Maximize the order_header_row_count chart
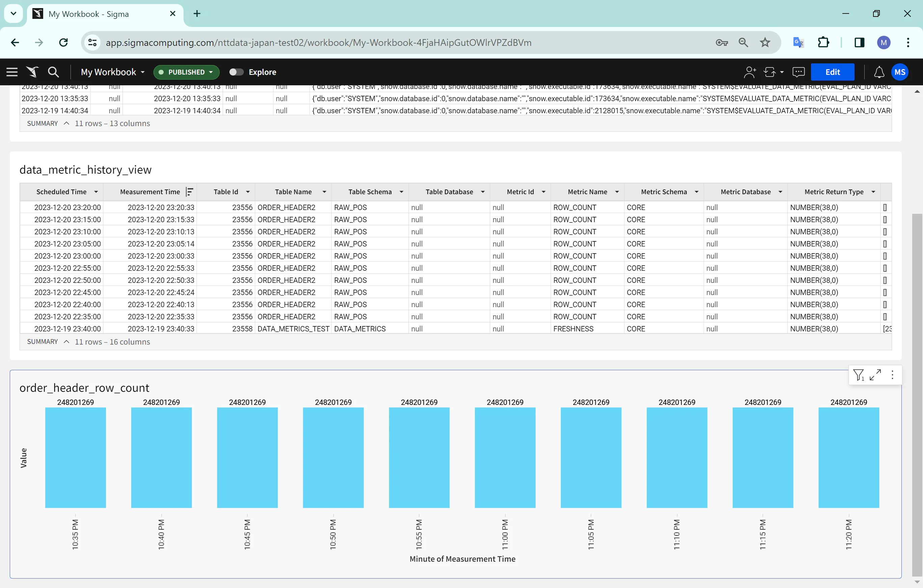Viewport: 923px width, 588px height. (x=875, y=375)
